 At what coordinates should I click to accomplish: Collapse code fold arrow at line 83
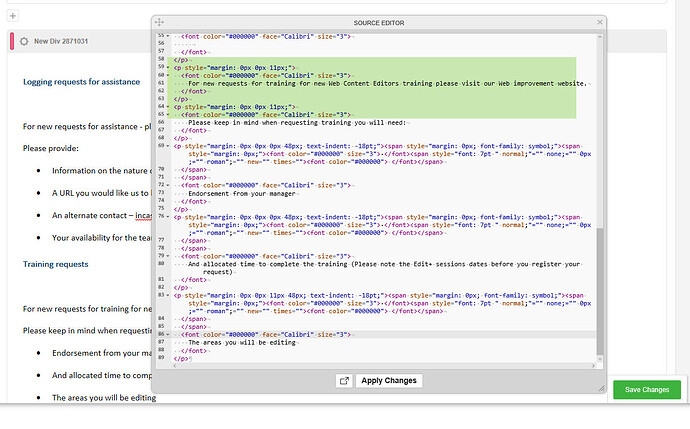coord(168,295)
